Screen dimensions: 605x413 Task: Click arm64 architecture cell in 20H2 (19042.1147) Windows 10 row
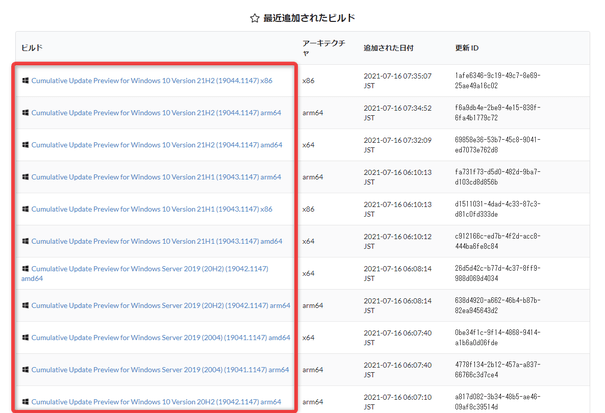tap(313, 402)
